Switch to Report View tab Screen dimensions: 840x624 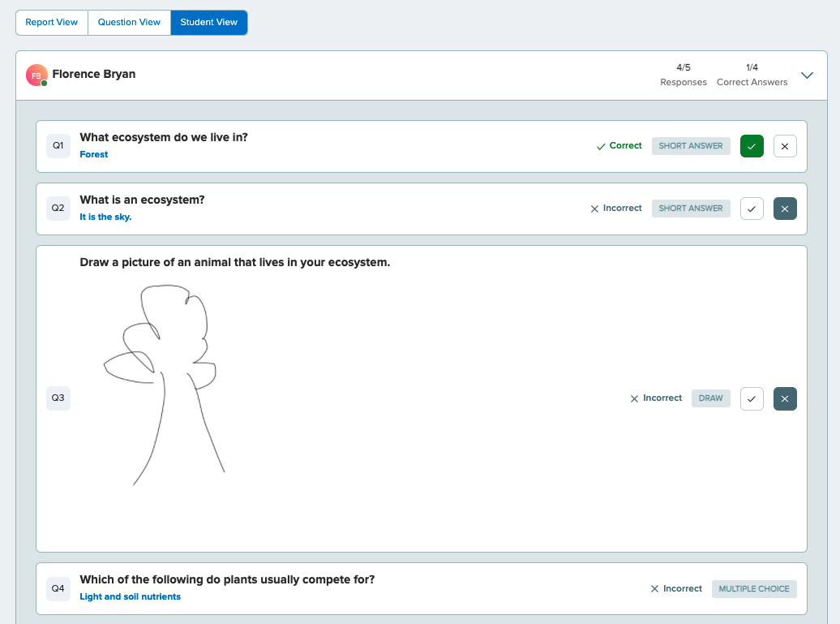tap(51, 22)
